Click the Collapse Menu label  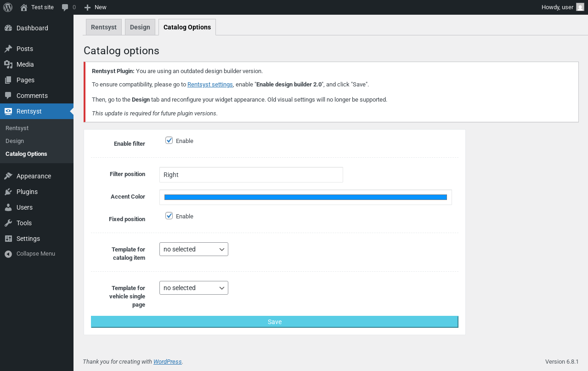click(x=36, y=254)
